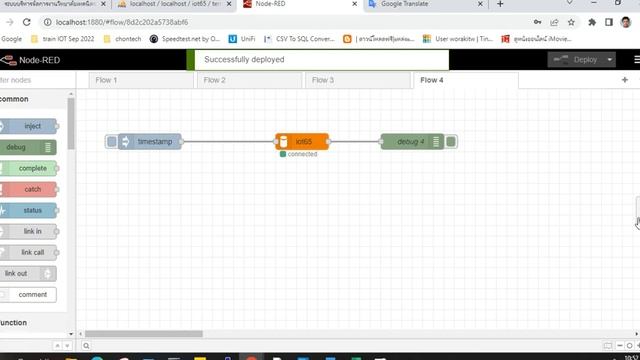Open the browser extensions puzzle icon
The width and height of the screenshot is (640, 360).
592,22
